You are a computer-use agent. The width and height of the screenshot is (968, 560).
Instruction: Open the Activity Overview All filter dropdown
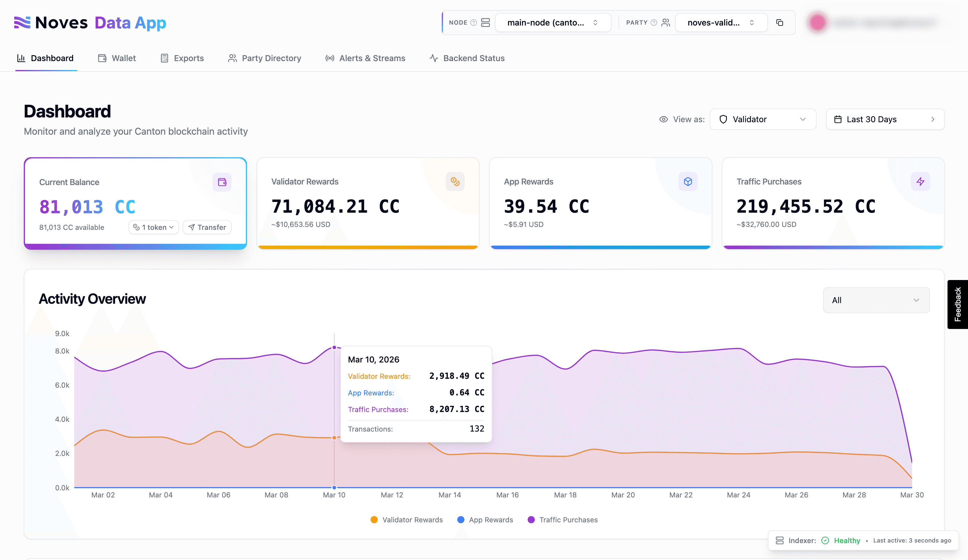[876, 300]
